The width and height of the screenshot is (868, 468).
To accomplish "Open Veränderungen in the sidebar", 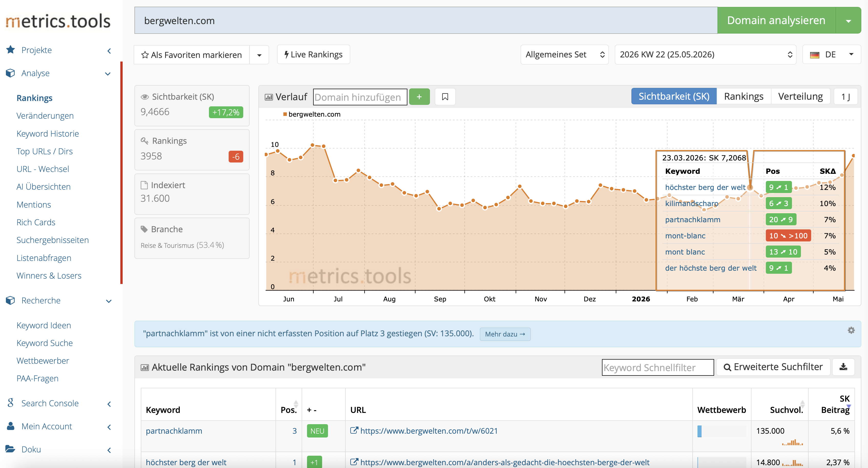I will point(45,116).
